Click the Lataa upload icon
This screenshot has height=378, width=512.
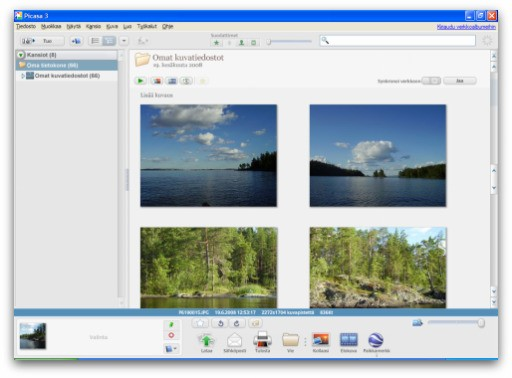click(x=206, y=343)
